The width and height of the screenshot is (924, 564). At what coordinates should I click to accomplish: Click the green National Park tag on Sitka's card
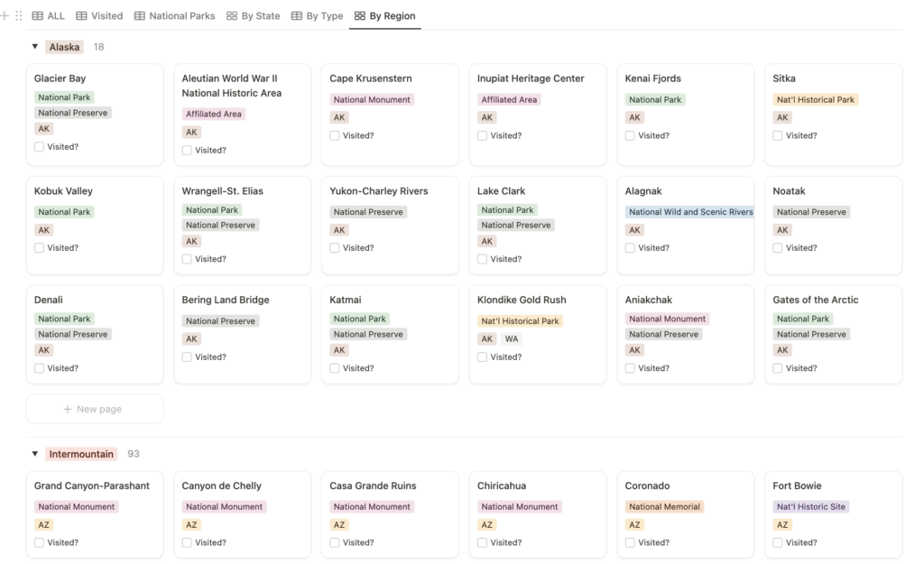click(815, 99)
